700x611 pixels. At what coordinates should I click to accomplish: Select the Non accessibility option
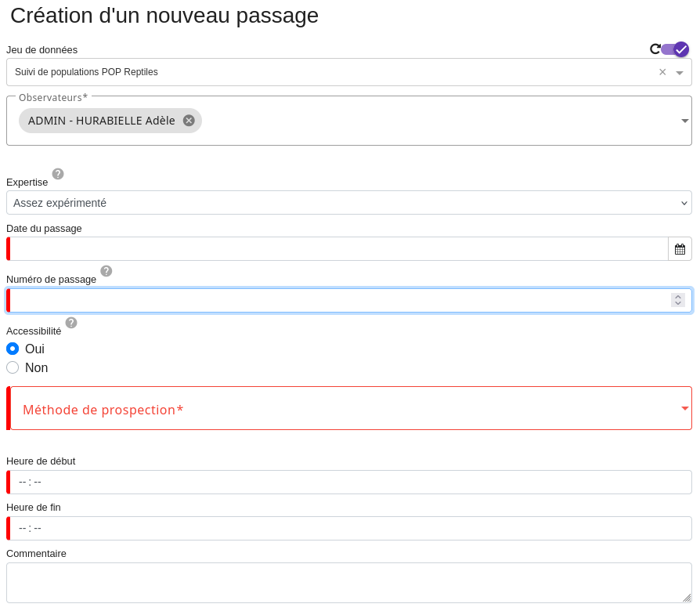click(x=13, y=367)
